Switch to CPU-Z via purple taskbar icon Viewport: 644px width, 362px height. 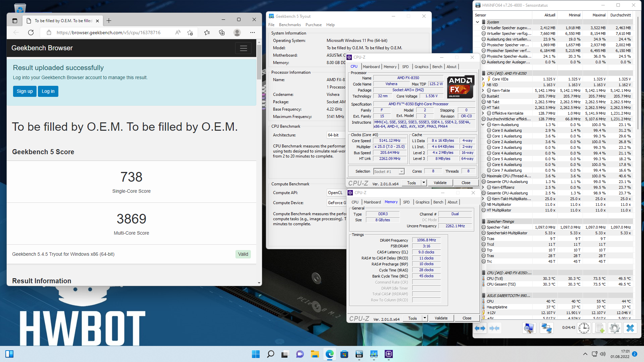coord(389,354)
